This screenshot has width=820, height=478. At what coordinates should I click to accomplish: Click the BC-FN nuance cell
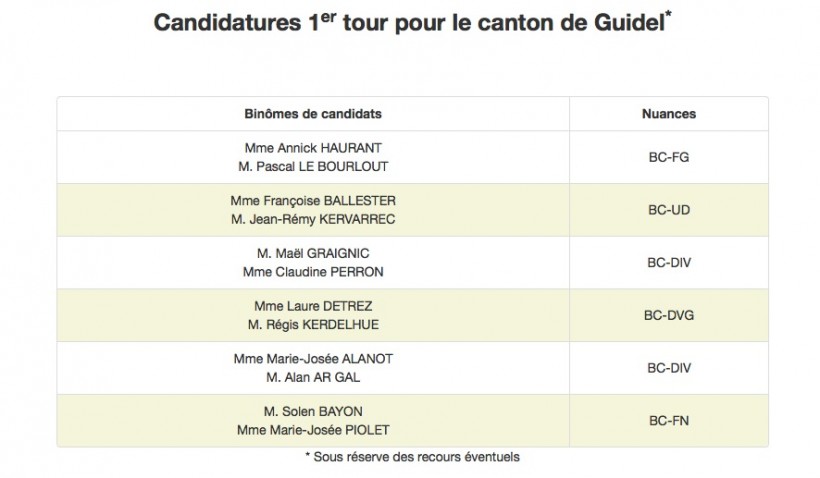(669, 420)
